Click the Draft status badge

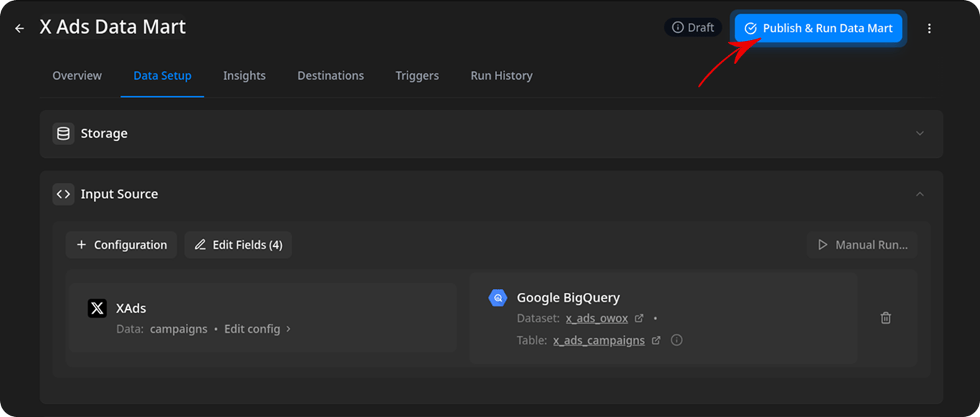(x=693, y=27)
